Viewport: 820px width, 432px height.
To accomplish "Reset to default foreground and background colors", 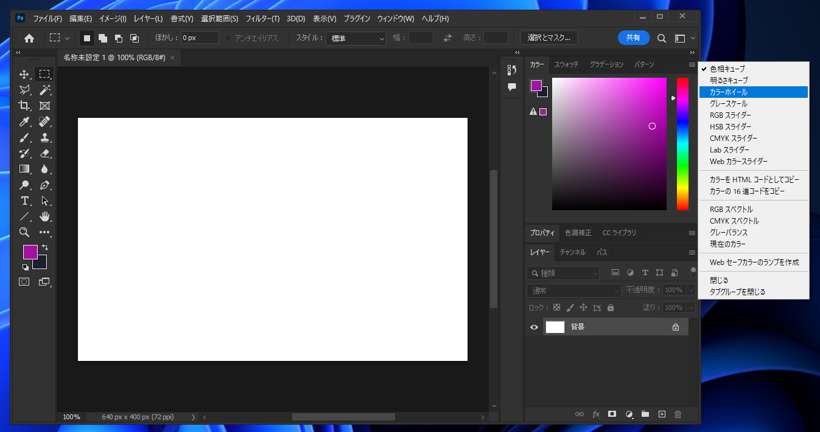I will [25, 267].
